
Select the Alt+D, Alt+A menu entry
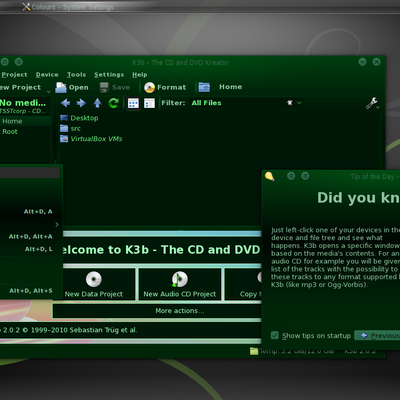31,236
